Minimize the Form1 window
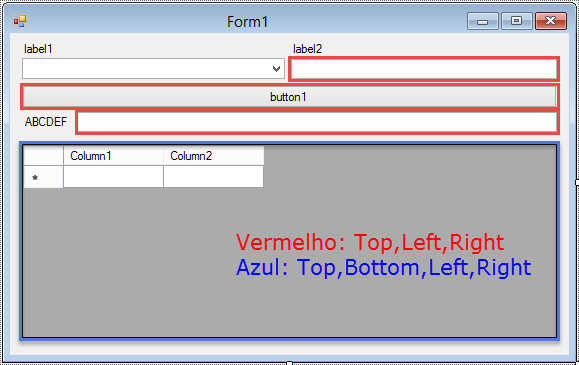This screenshot has width=579, height=365. coord(483,21)
